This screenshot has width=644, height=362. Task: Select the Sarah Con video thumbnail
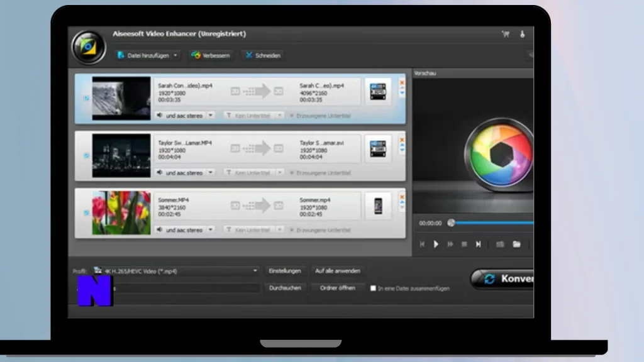(121, 99)
